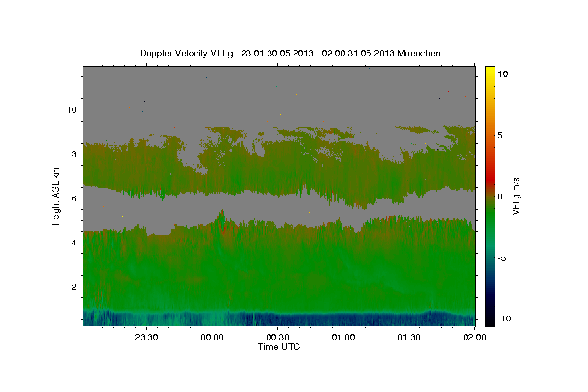
Task: Click the height tick label 10
Action: click(x=71, y=110)
